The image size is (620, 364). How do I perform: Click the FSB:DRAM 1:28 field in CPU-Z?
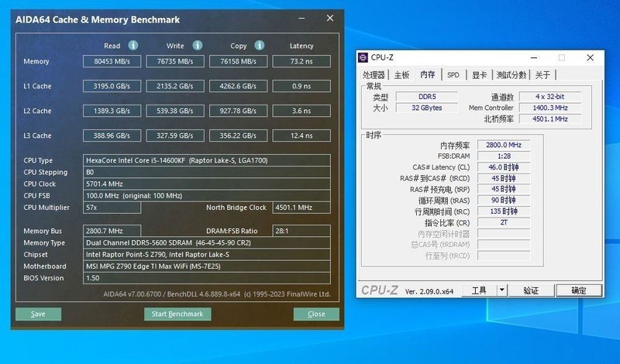point(504,156)
